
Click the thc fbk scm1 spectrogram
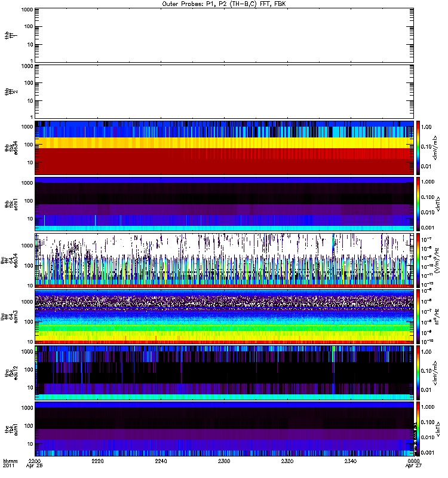click(x=225, y=429)
